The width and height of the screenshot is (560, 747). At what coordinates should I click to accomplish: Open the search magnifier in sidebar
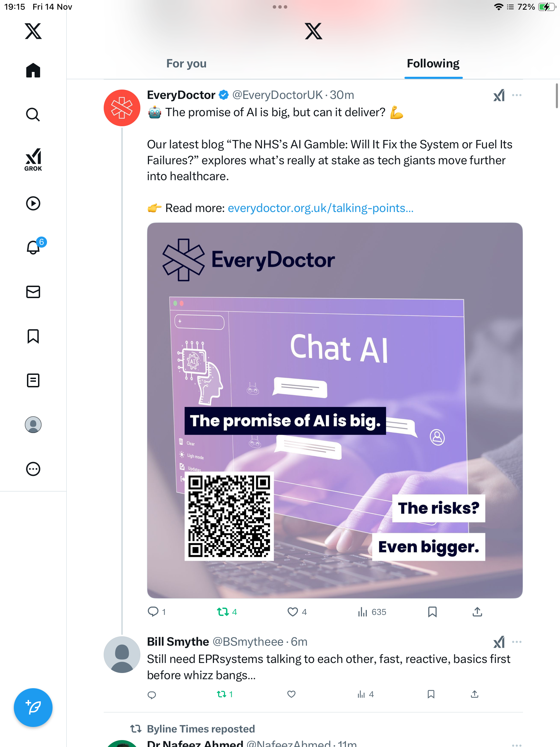point(33,114)
